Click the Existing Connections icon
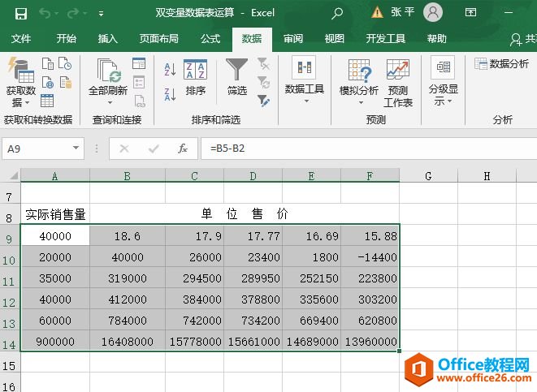Image resolution: width=537 pixels, height=392 pixels. (66, 83)
